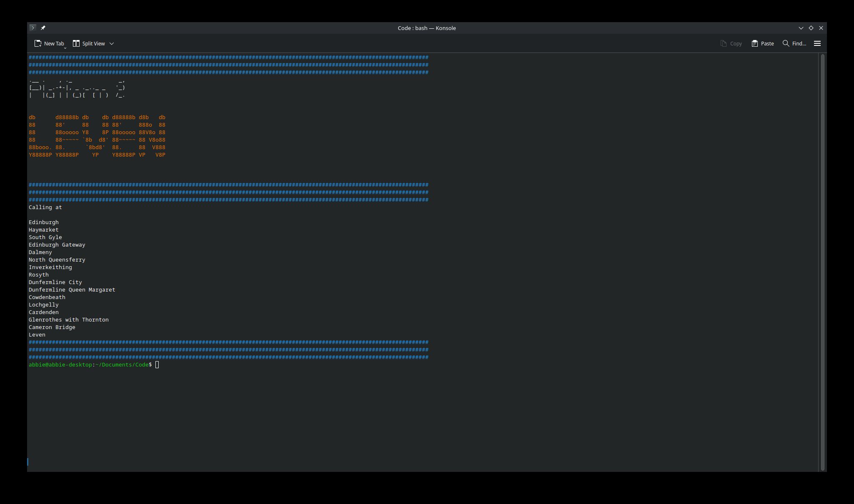Toggle the pin on all desktops icon
The height and width of the screenshot is (504, 854).
coord(43,28)
